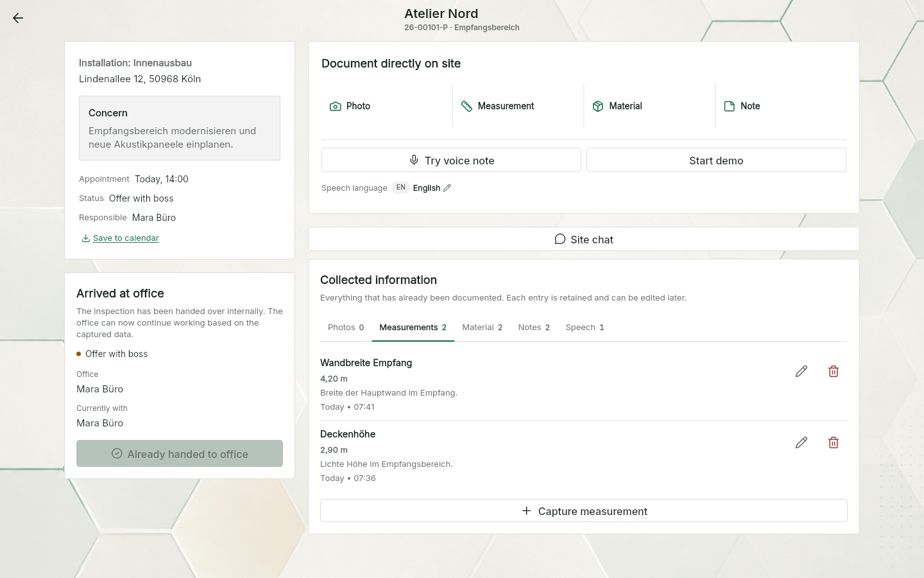Click 'Installation: Innenausbau' heading
This screenshot has height=578, width=924.
pos(135,63)
